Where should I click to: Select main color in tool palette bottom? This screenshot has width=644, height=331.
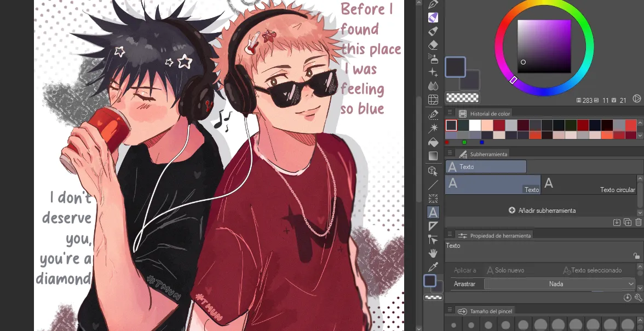pyautogui.click(x=429, y=281)
